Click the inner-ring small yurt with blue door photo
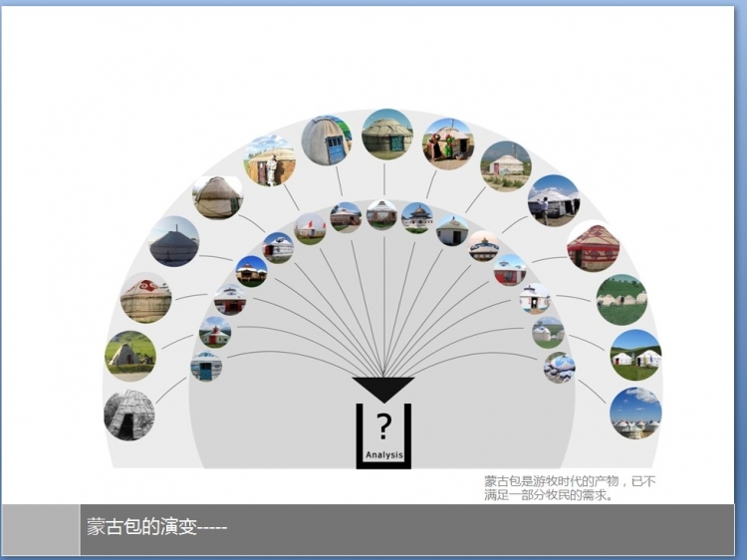Image resolution: width=747 pixels, height=560 pixels. click(x=206, y=366)
